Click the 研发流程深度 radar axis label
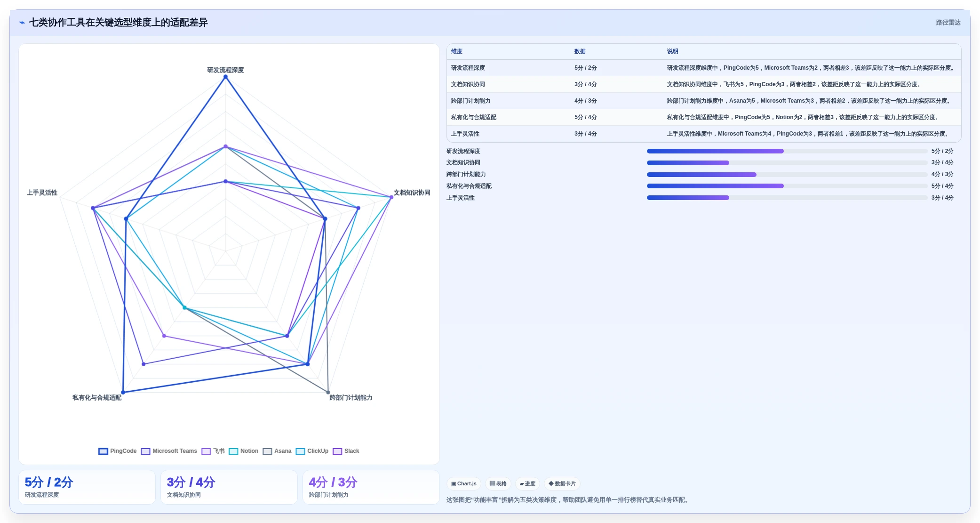This screenshot has width=980, height=523. [x=225, y=70]
